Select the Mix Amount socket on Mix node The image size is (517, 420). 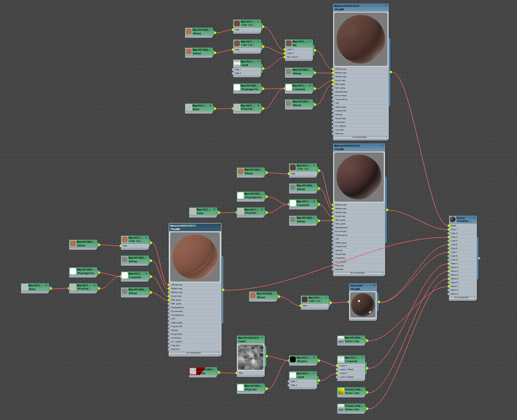(x=285, y=57)
